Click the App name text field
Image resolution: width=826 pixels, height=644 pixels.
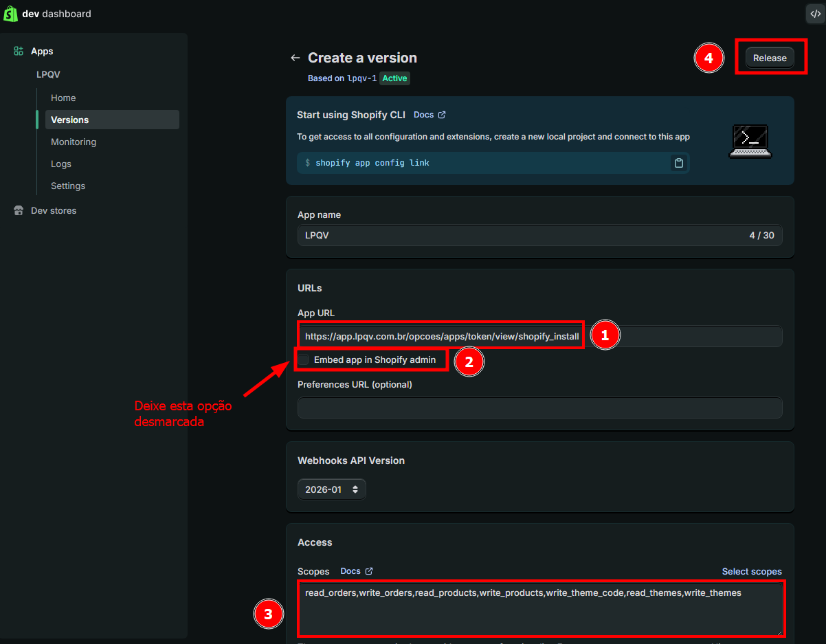coord(522,236)
